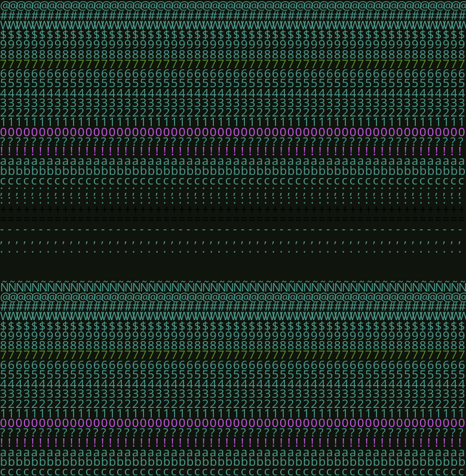Click the bottommost row of letter c
This screenshot has width=466, height=476.
click(x=233, y=471)
